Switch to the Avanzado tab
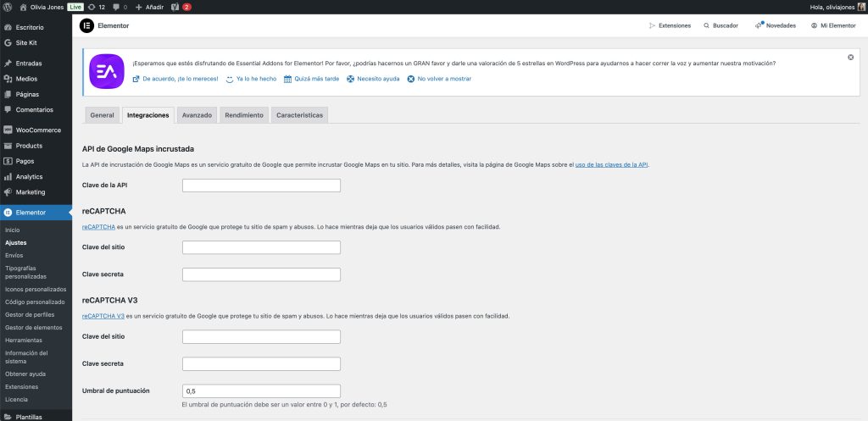The image size is (868, 421). 197,115
